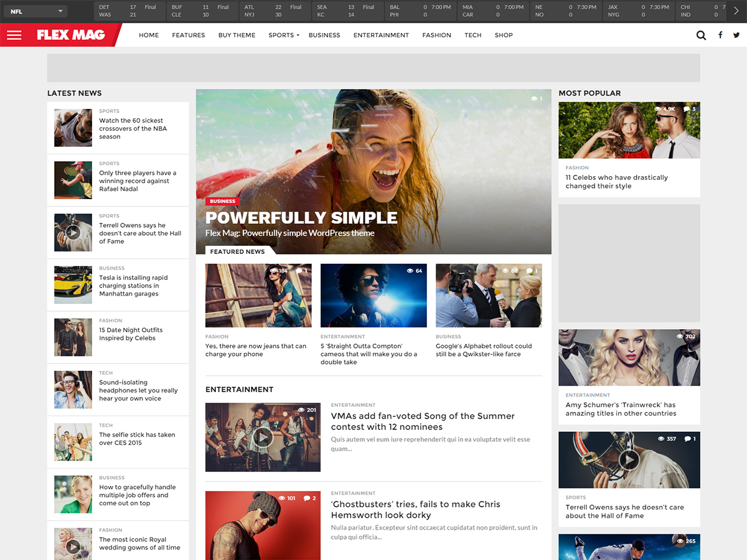
Task: Open the Amy Schumer Trainwreck article
Action: coord(620,409)
